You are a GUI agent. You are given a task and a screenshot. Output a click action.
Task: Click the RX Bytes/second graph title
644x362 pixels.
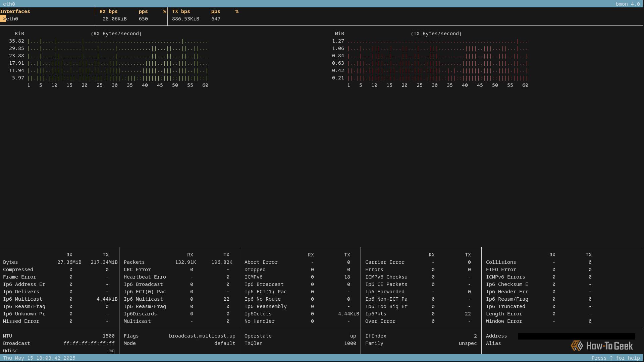tap(116, 34)
